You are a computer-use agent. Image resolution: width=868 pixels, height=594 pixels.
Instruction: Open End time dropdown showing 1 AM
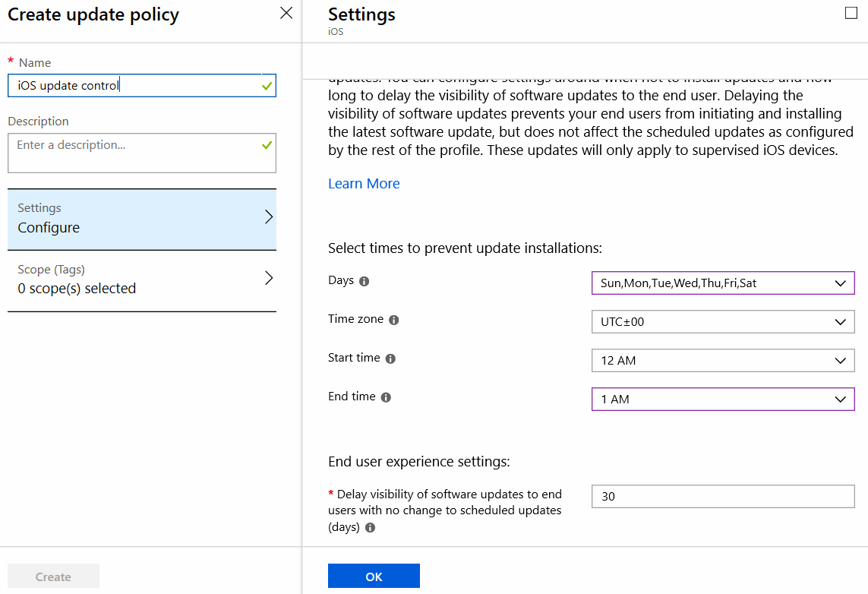(722, 400)
